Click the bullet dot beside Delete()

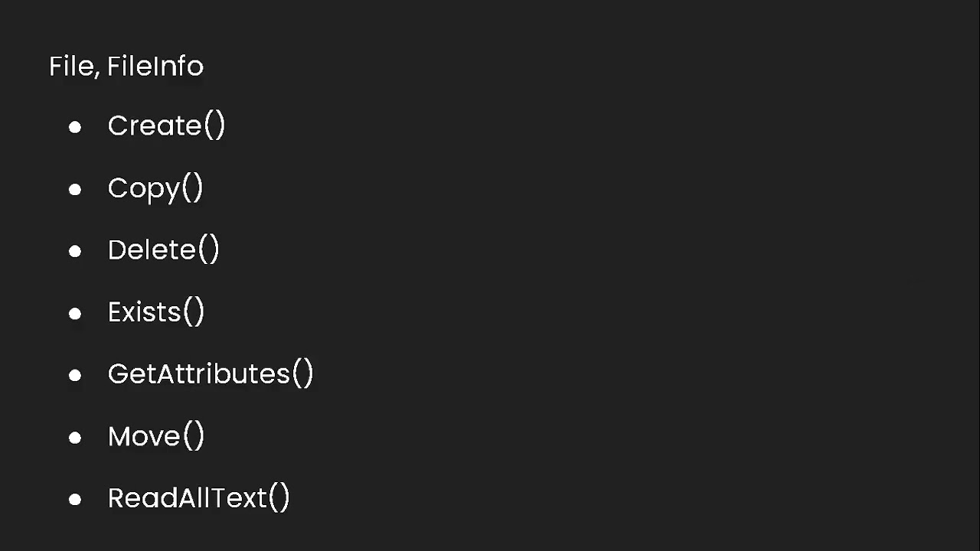click(74, 251)
